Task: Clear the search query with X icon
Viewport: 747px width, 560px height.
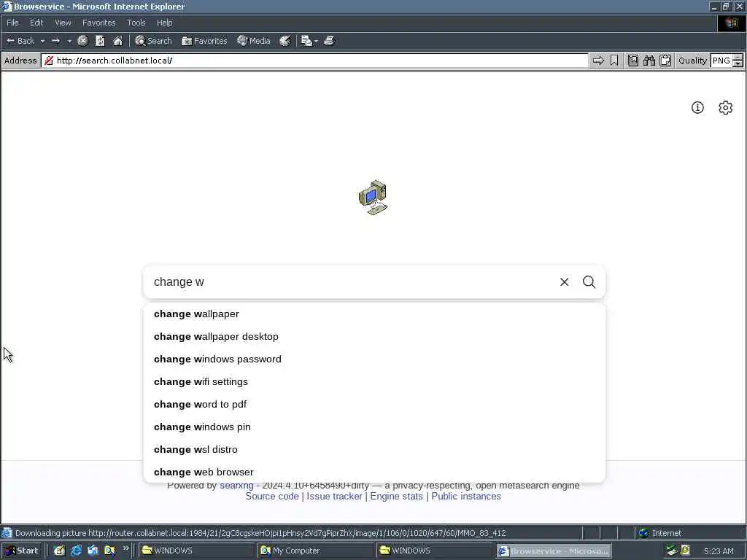Action: [x=564, y=282]
